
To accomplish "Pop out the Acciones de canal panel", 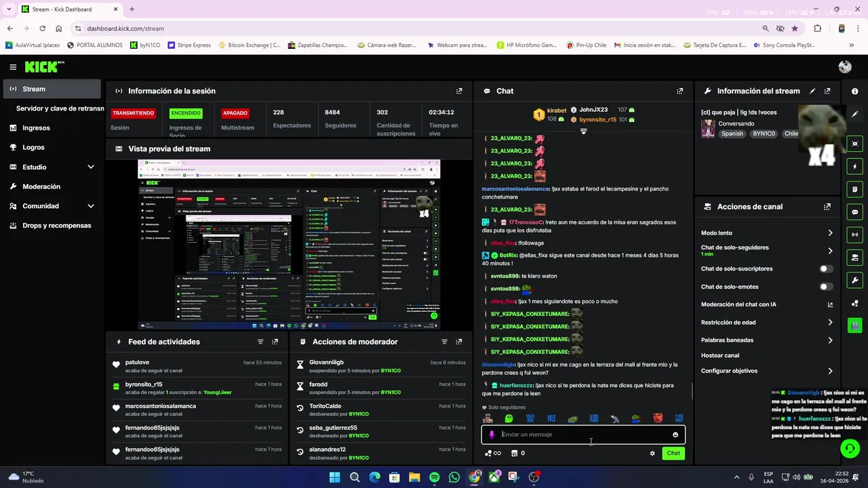I will point(827,207).
